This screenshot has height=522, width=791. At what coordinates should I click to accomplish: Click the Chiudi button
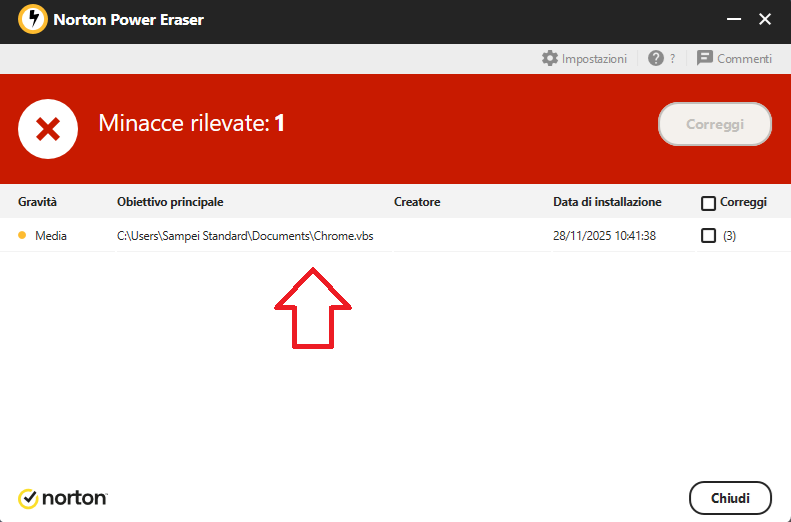click(730, 498)
